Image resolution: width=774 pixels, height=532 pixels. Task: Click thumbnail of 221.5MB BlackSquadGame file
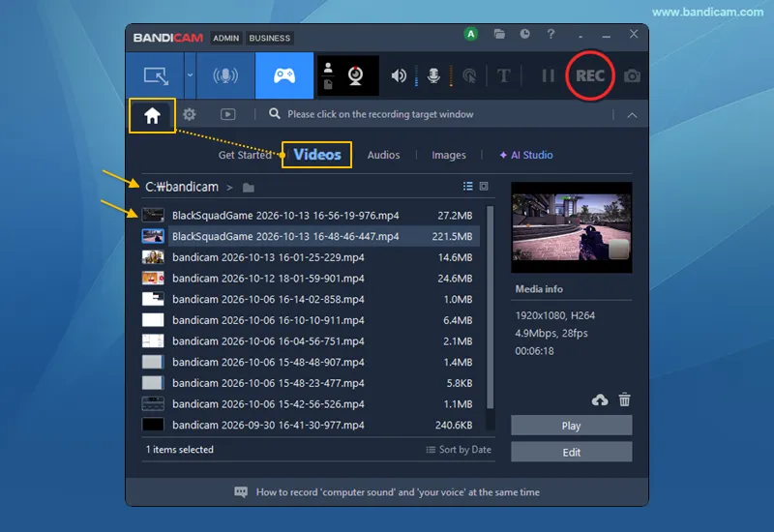point(153,236)
